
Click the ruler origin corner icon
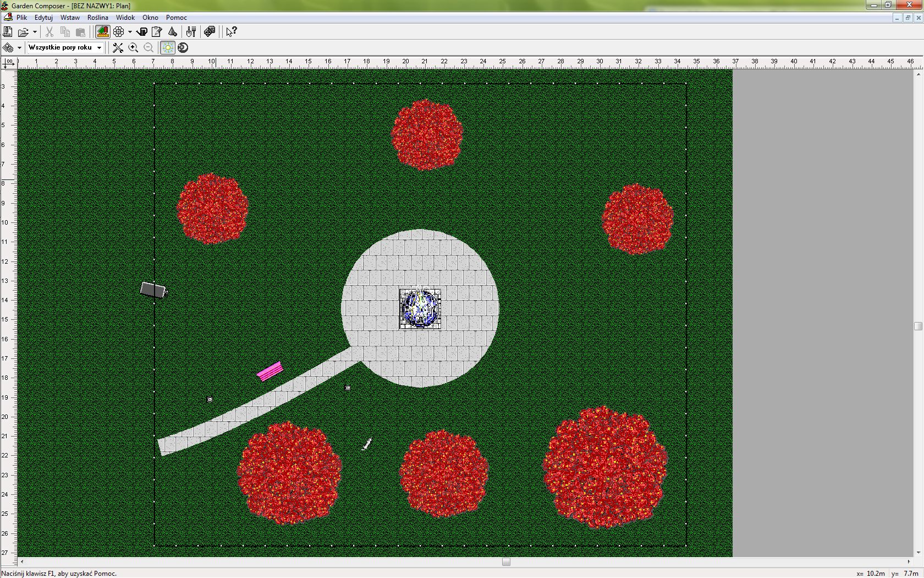click(x=8, y=63)
